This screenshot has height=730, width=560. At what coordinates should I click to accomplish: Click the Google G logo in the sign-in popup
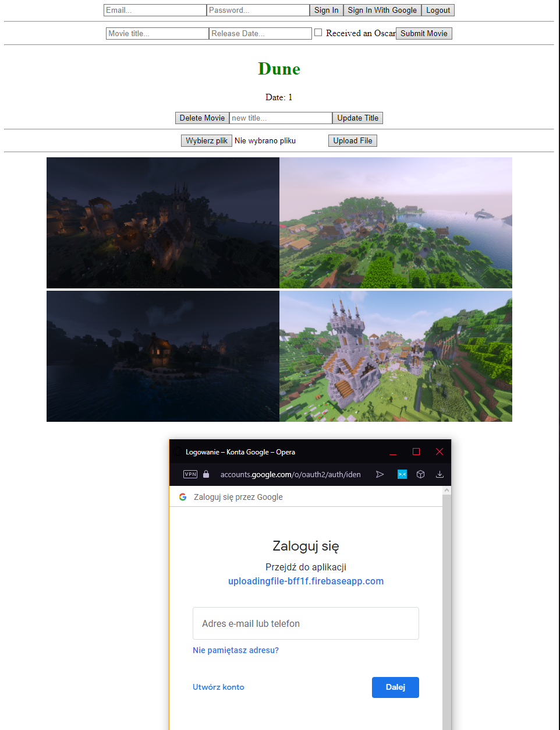tap(183, 497)
